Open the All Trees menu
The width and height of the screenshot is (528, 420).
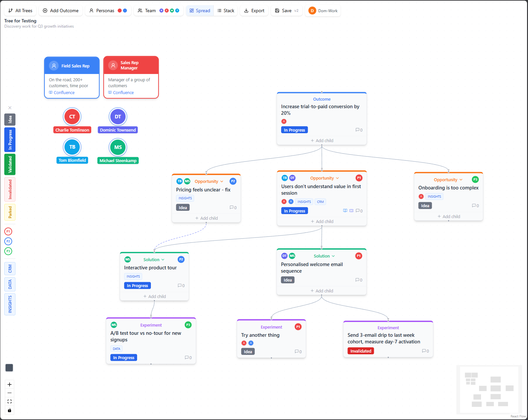point(20,11)
